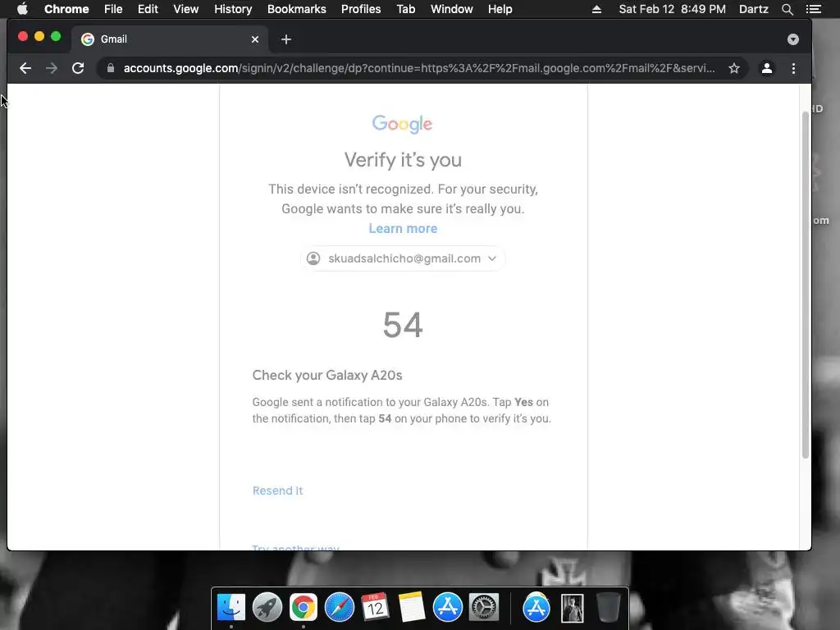Click the Verify it's you heading
Image resolution: width=840 pixels, height=630 pixels.
pos(403,160)
